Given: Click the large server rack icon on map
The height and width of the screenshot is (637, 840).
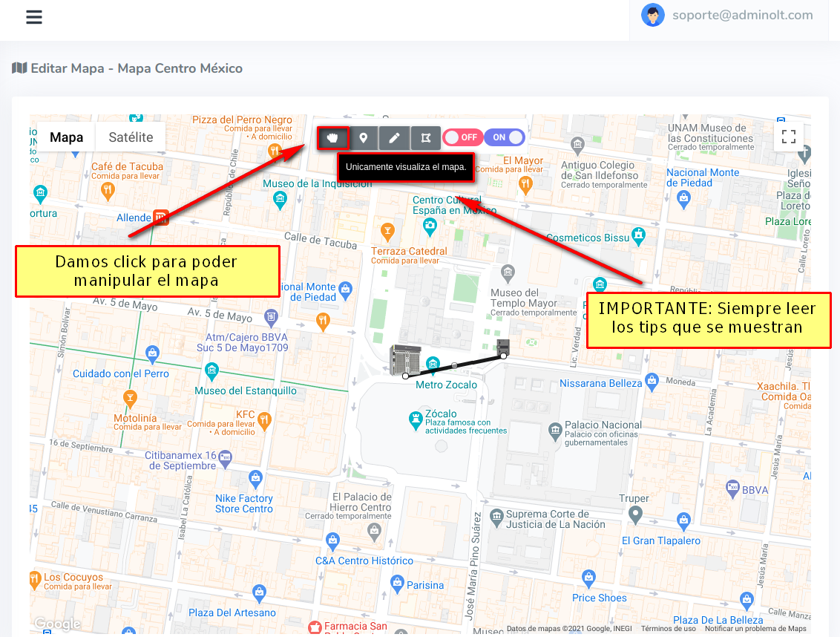Looking at the screenshot, I should click(x=406, y=359).
